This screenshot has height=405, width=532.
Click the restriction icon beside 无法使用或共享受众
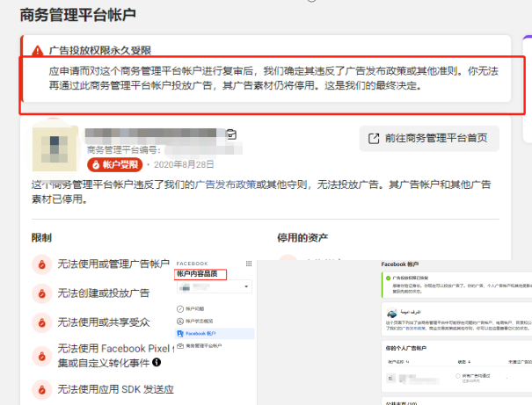point(40,322)
